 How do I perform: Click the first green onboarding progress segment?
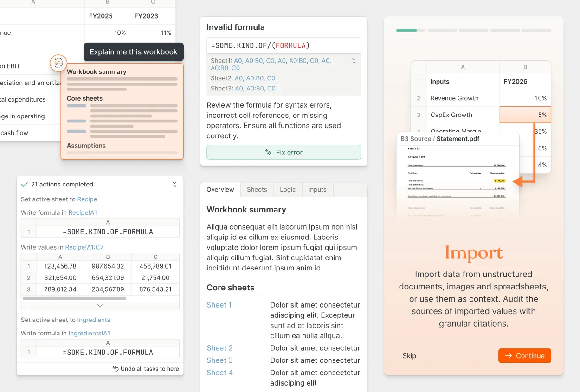tap(410, 31)
